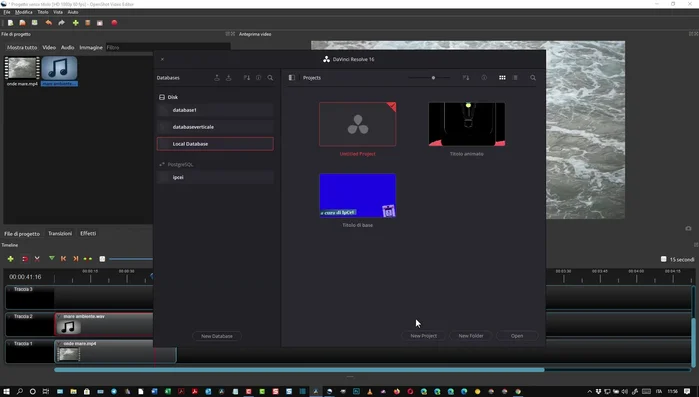Screen dimensions: 699x397
Task: Select Titolo di base project thumbnail
Action: click(x=358, y=196)
